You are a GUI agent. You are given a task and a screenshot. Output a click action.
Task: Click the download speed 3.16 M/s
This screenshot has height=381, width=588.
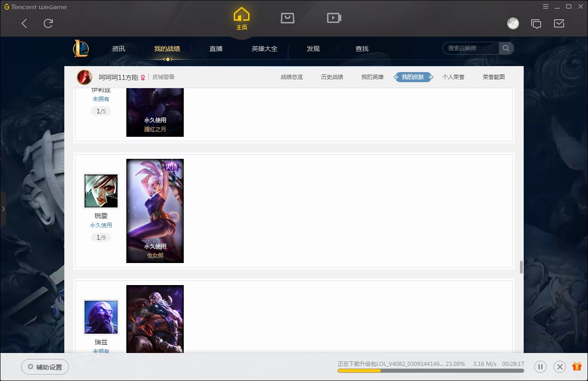point(485,364)
